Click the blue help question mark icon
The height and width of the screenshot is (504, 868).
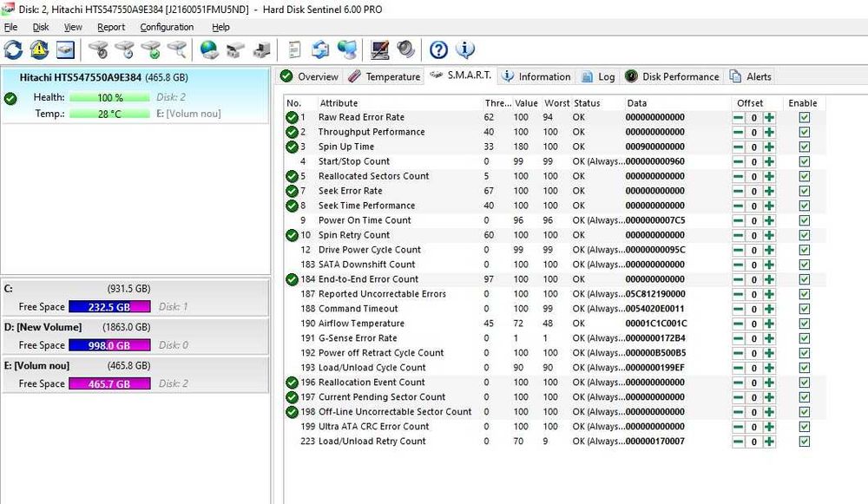pyautogui.click(x=439, y=49)
